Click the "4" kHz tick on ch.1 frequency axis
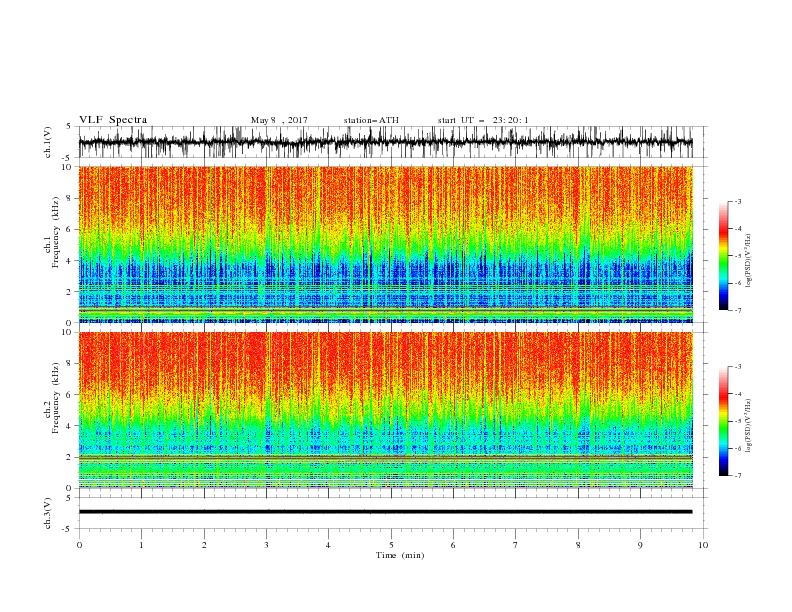The height and width of the screenshot is (612, 792). [69, 261]
